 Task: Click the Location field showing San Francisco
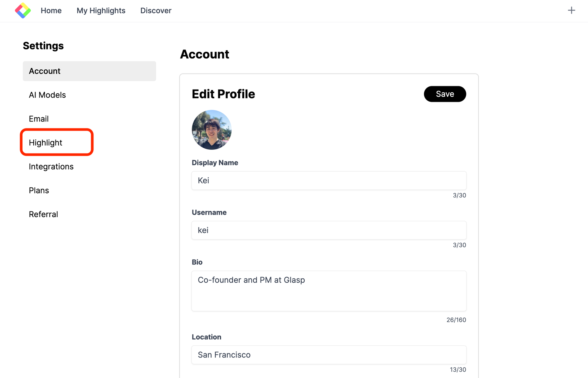pyautogui.click(x=329, y=355)
